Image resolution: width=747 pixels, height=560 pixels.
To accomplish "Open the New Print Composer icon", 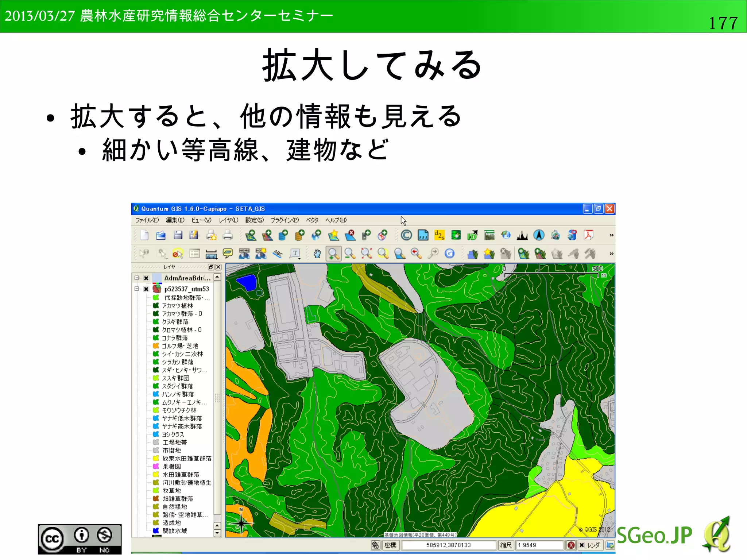I will pyautogui.click(x=211, y=235).
